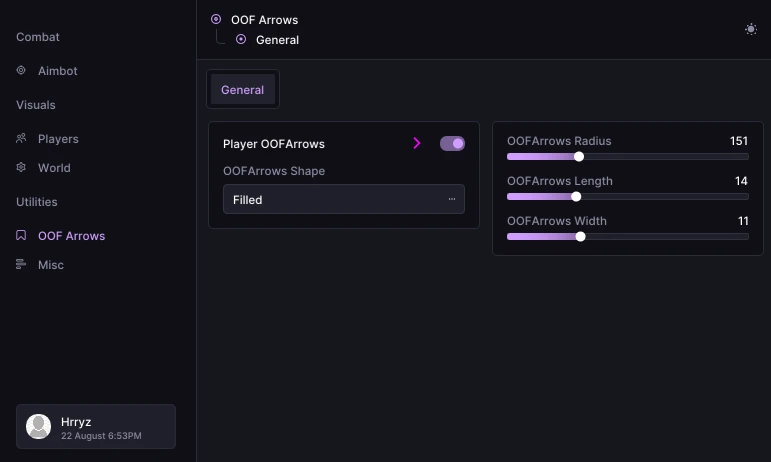Toggle the light theme sun icon
771x462 pixels.
pos(750,29)
